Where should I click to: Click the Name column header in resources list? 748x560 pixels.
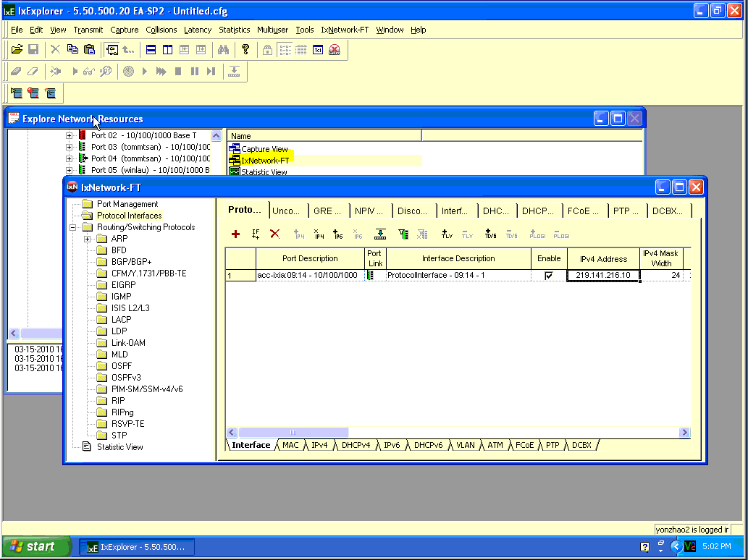[x=324, y=136]
